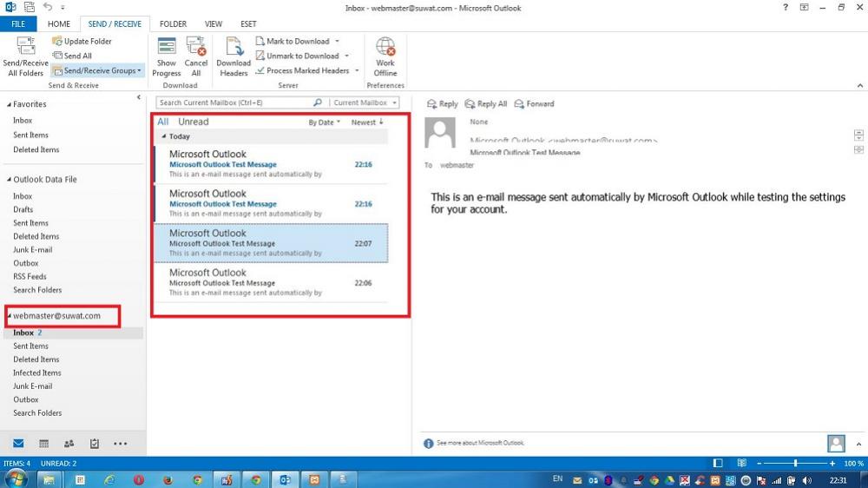Click the zoom slider handle

(x=795, y=463)
